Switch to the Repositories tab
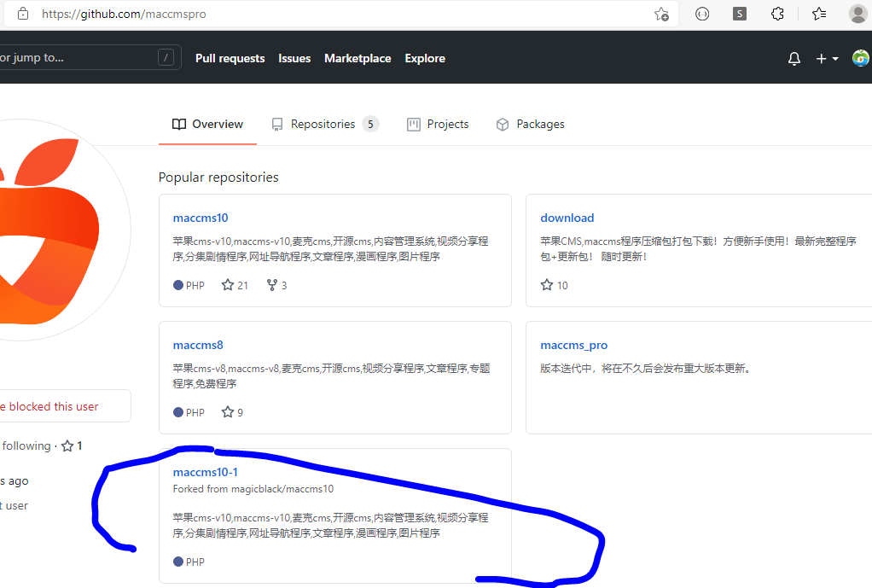 [x=325, y=124]
